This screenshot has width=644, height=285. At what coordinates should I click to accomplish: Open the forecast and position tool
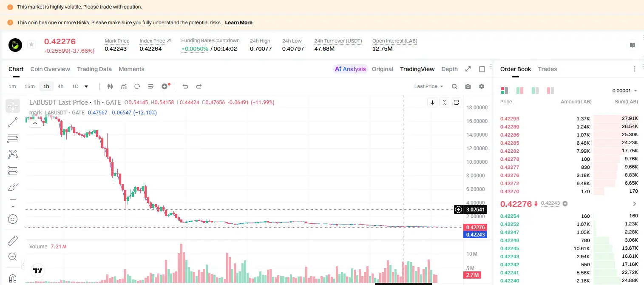coord(13,171)
